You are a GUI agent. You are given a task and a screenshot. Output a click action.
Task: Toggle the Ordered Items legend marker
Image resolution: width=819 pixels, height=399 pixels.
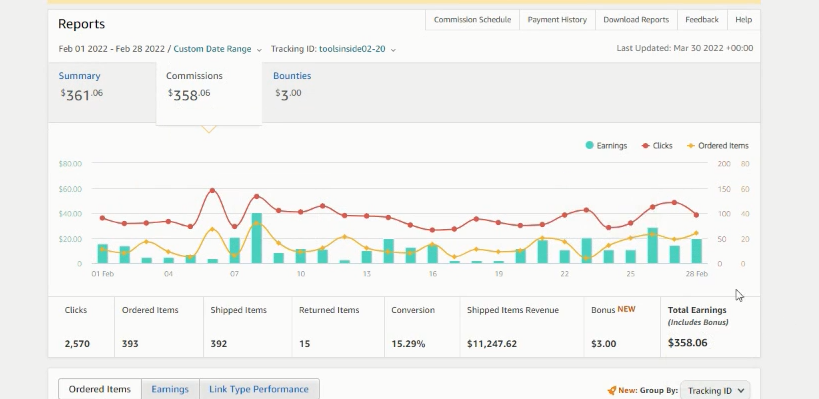[691, 146]
